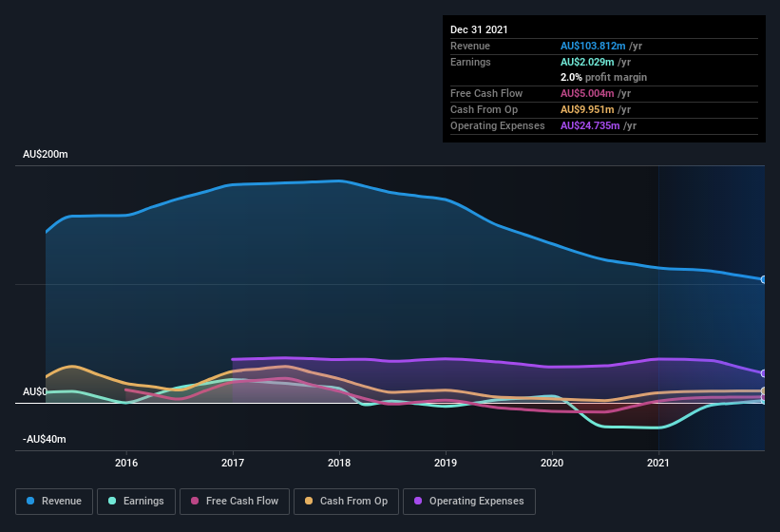Click the 2017 x-axis label
Viewport: 780px width, 532px height.
pos(233,463)
